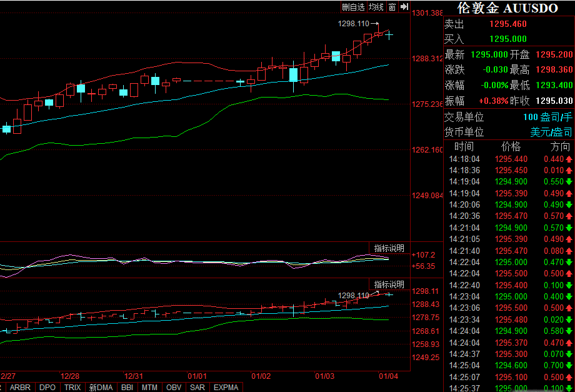Open the BBI indicator tab
Screen dimensions: 575x392
tap(127, 387)
